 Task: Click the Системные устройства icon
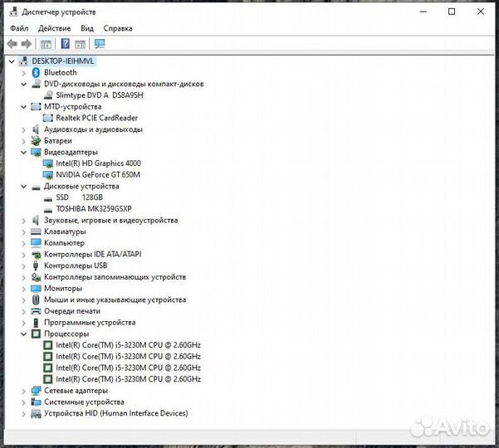(36, 402)
